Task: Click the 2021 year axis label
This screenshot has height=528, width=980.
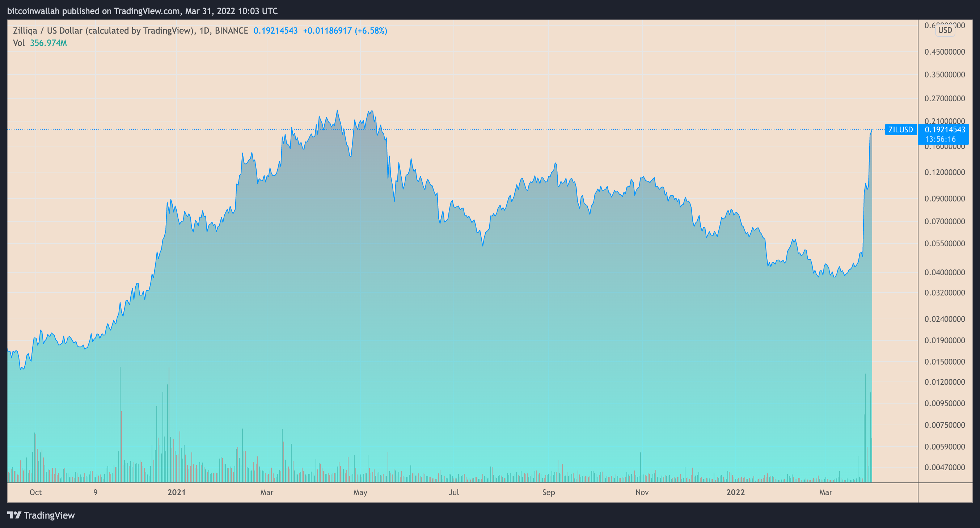Action: point(177,492)
